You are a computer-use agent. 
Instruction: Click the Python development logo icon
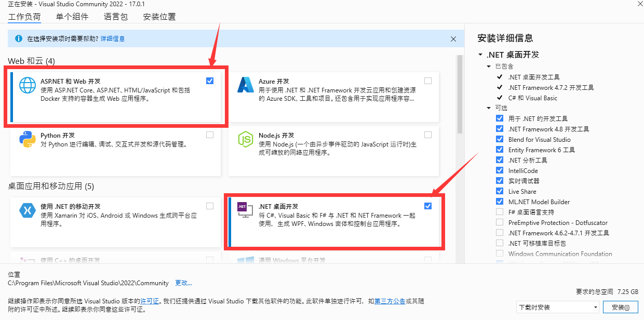point(27,139)
